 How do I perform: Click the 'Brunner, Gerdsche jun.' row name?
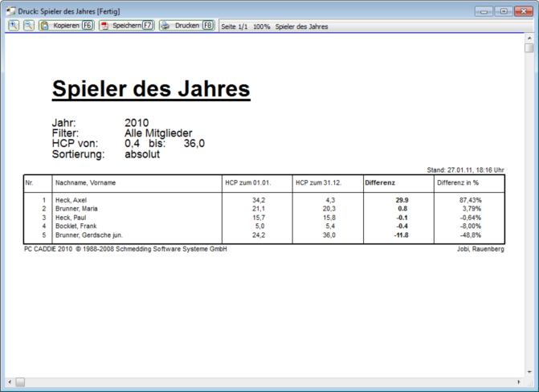(89, 235)
